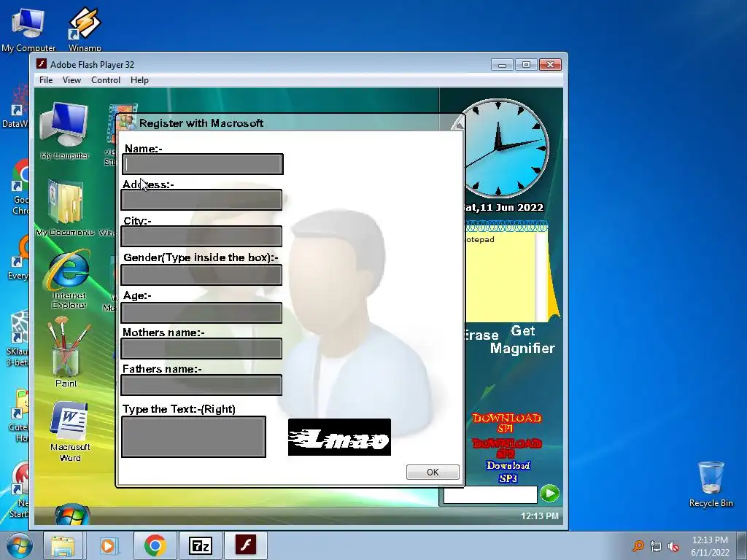Viewport: 747px width, 560px height.
Task: Click the Sat, 11 Jun 2022 date text
Action: [x=503, y=207]
